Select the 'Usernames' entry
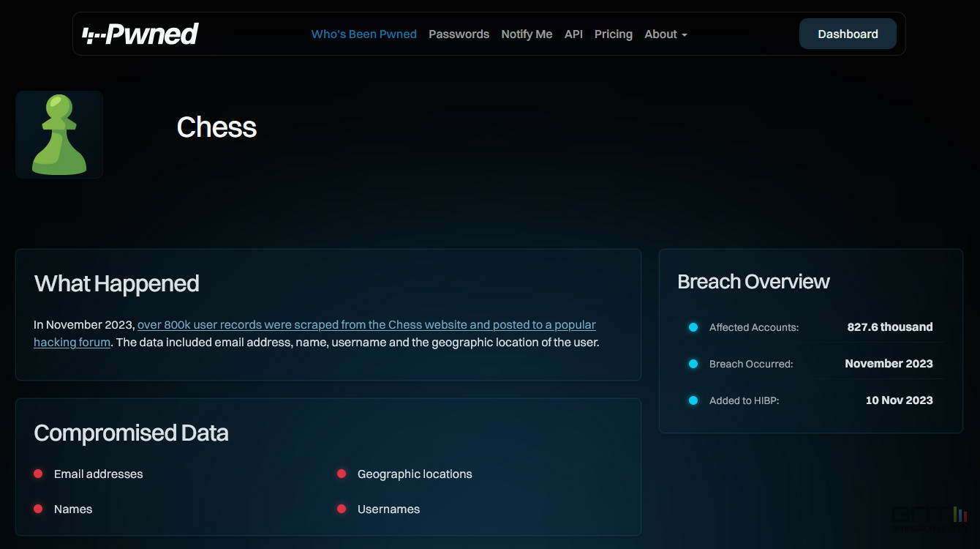This screenshot has height=549, width=980. tap(388, 509)
